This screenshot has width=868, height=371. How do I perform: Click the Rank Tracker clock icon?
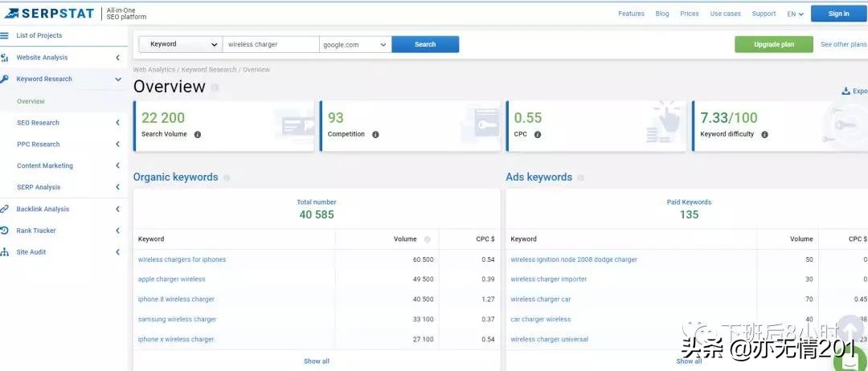5,230
